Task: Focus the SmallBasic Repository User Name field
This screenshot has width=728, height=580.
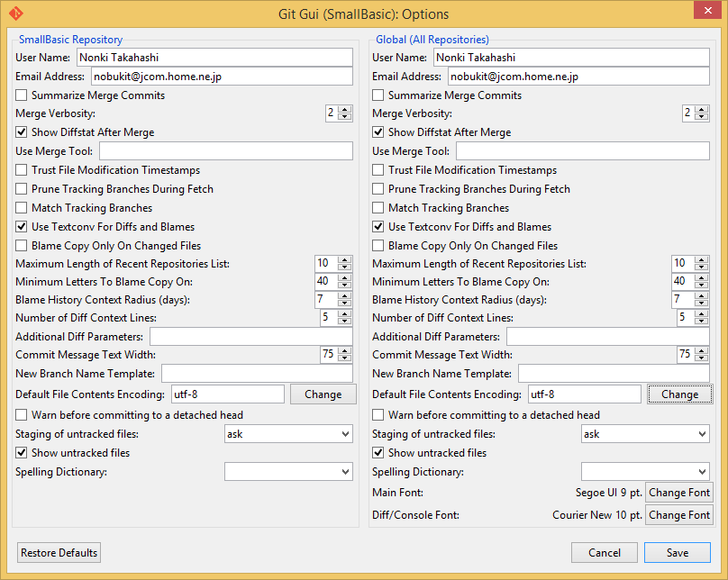Action: click(x=214, y=58)
